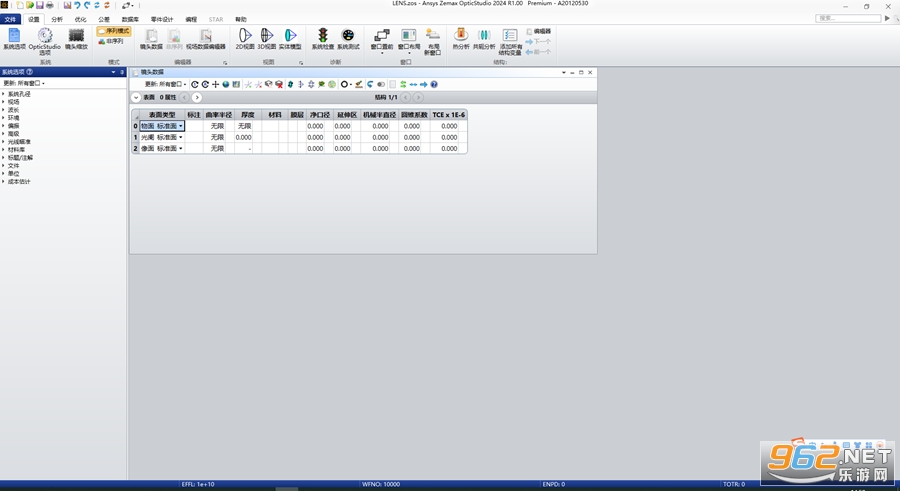Click the 材料 column header
Viewport: 900px width, 491px height.
275,115
